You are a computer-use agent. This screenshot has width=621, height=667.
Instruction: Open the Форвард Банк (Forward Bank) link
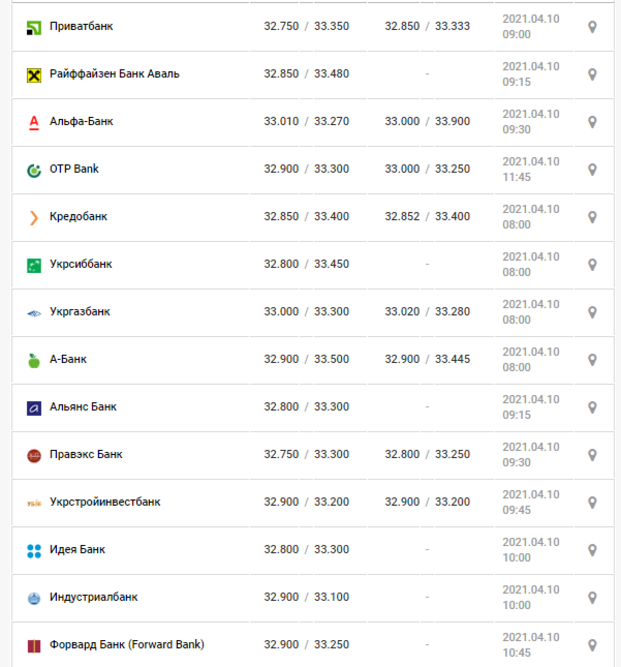127,645
